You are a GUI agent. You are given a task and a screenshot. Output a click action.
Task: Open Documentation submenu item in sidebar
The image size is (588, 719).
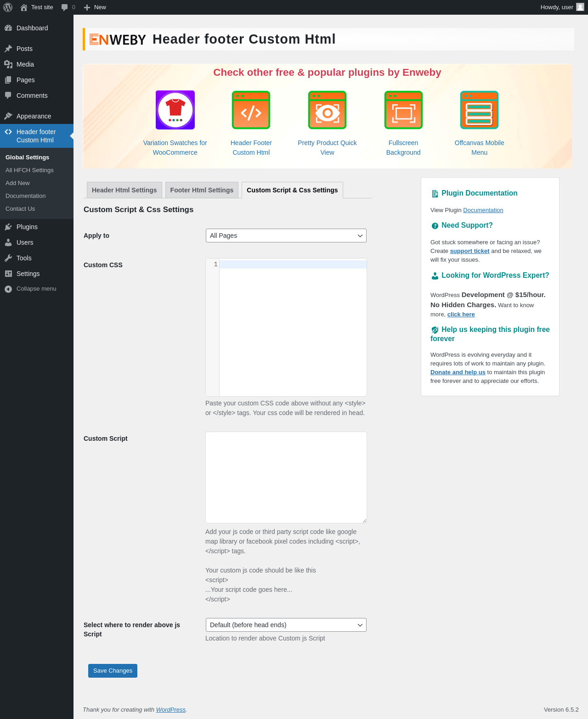[x=26, y=196]
